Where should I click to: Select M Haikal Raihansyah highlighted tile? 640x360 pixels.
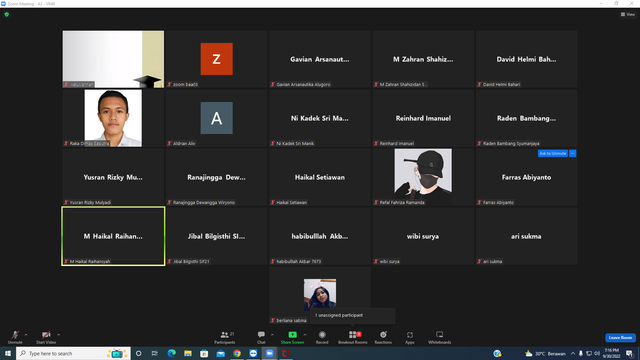pos(113,236)
